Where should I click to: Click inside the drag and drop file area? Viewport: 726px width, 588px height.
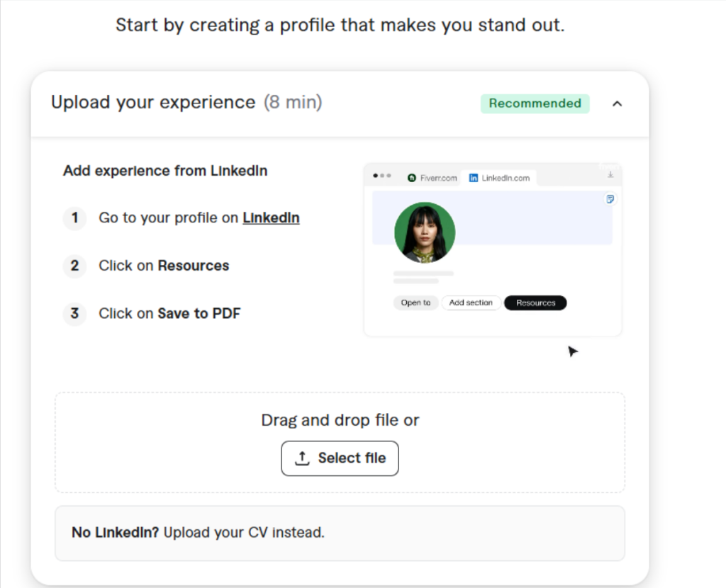pos(340,442)
